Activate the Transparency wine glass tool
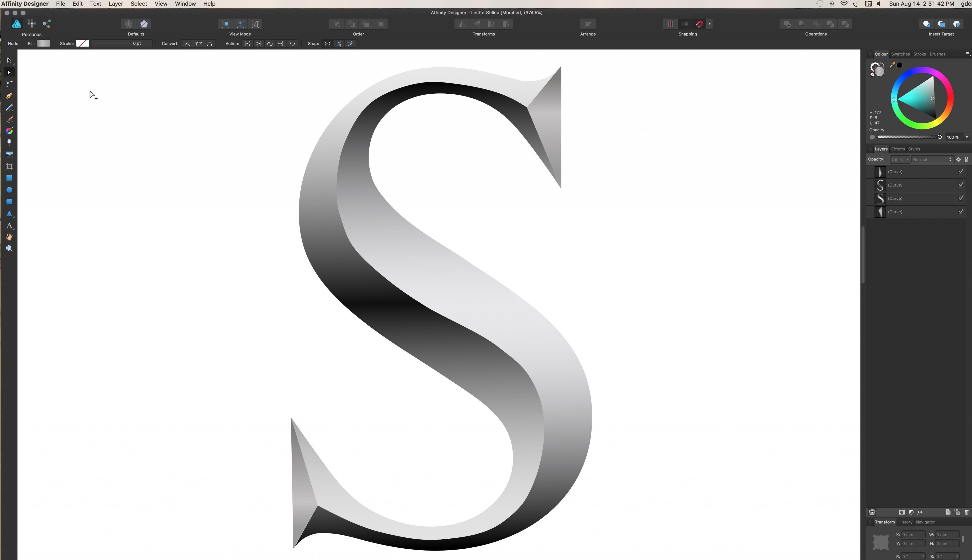This screenshot has width=972, height=560. 9,143
